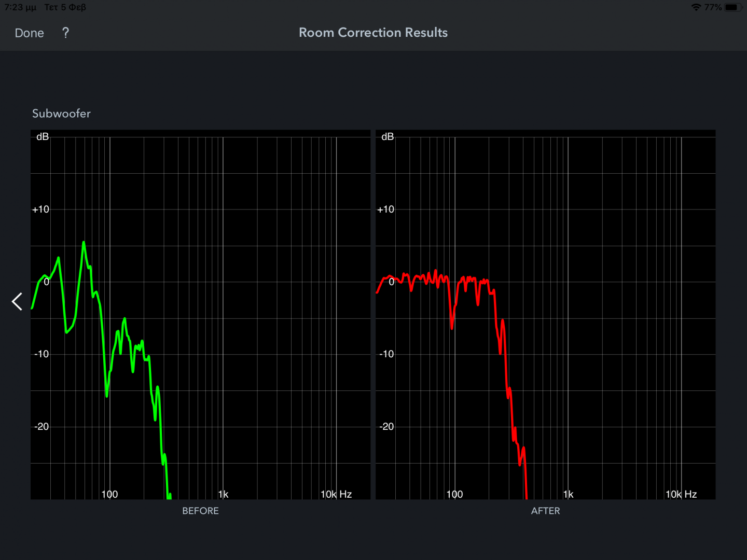Open help with the question mark icon

pyautogui.click(x=65, y=33)
